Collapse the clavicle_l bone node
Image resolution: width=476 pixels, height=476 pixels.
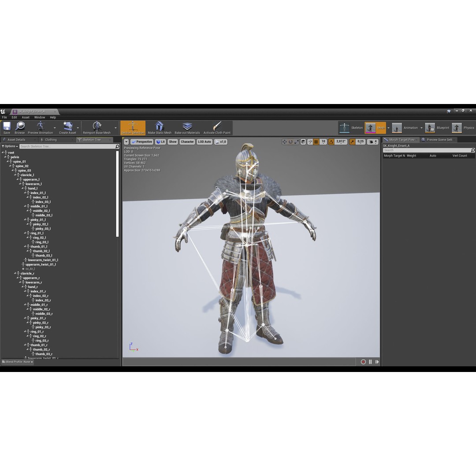[15, 175]
